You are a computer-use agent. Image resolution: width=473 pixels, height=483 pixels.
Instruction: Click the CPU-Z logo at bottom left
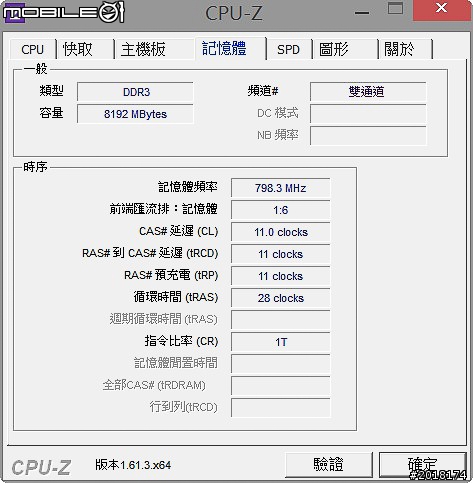click(41, 467)
